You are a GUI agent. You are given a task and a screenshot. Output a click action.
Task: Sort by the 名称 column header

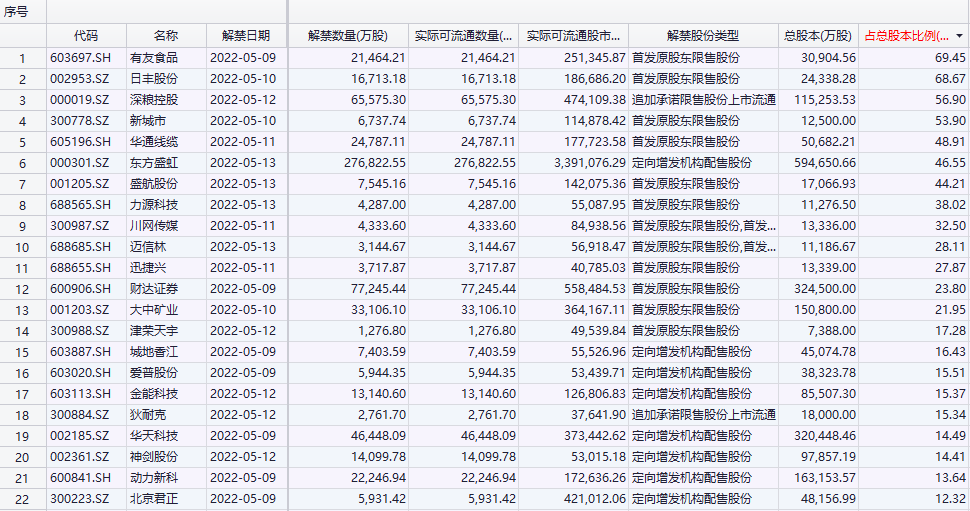click(x=166, y=36)
